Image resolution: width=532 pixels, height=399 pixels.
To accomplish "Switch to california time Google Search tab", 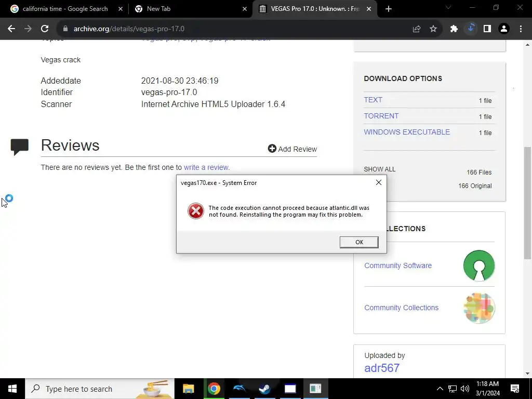I will (x=64, y=9).
